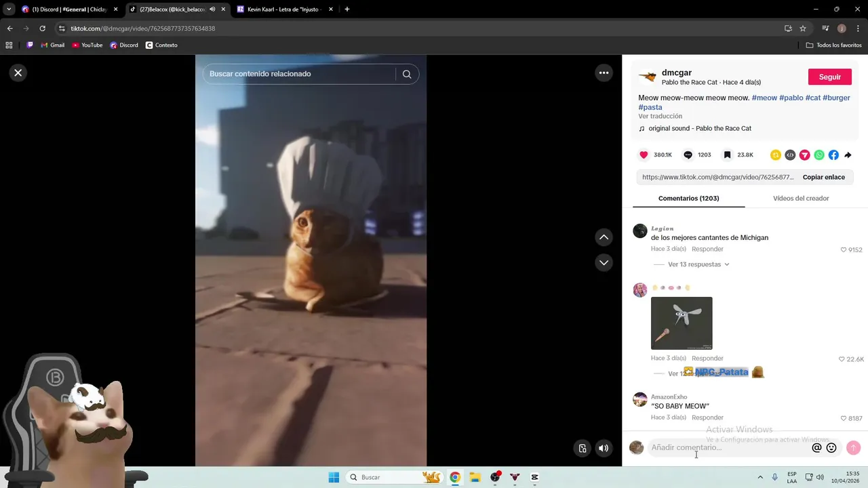Reload the page with the refresh icon
The image size is (868, 488).
(42, 28)
